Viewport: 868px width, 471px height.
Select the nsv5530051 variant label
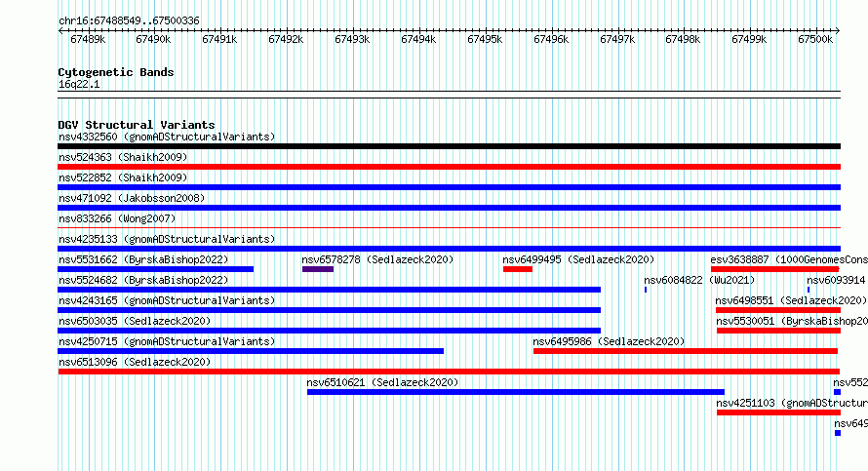(792, 321)
